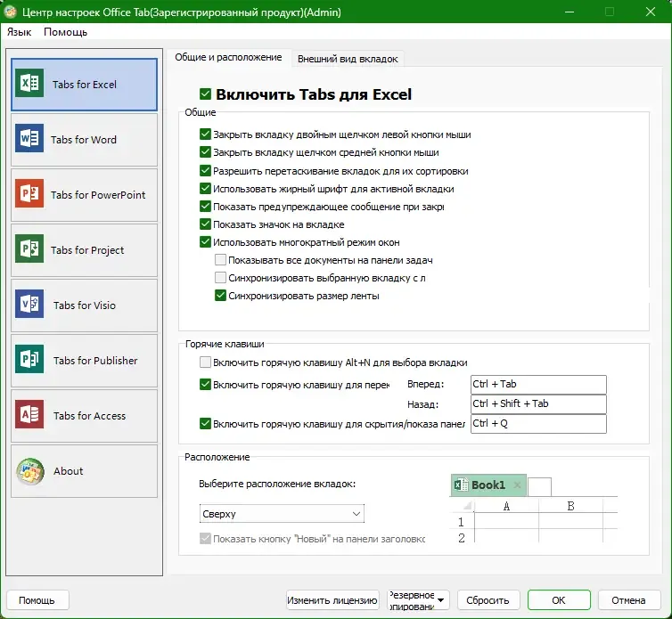Open the Резервное копирование dropdown button
Screen dimensions: 672x619
418,600
